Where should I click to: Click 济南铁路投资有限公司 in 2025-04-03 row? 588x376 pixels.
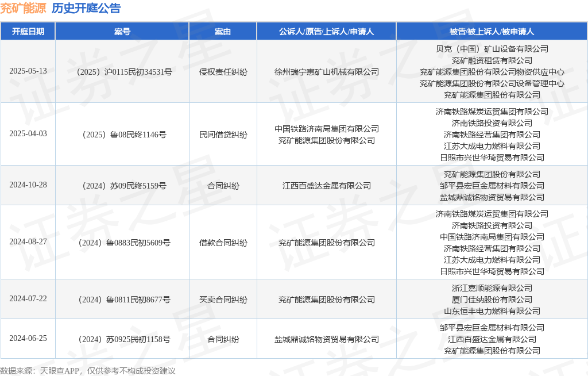pos(492,123)
